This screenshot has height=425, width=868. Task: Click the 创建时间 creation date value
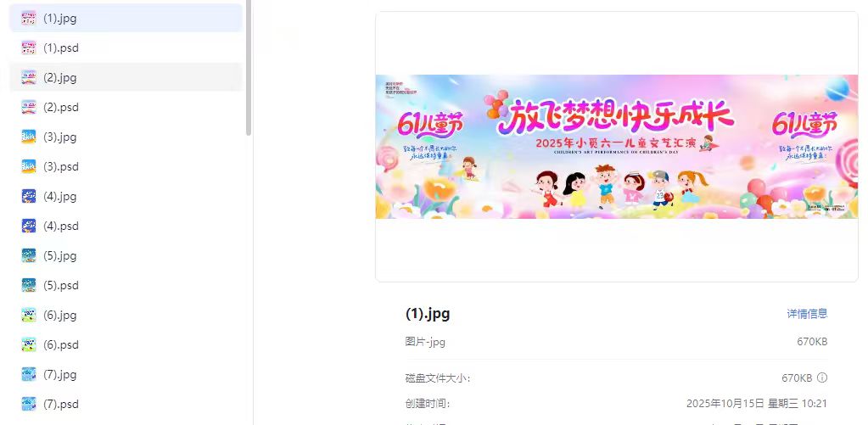point(757,404)
